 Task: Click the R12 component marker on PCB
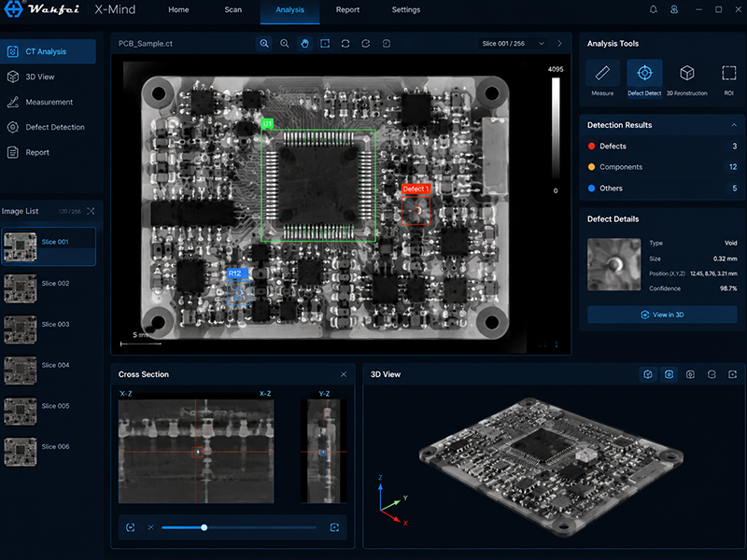238,287
